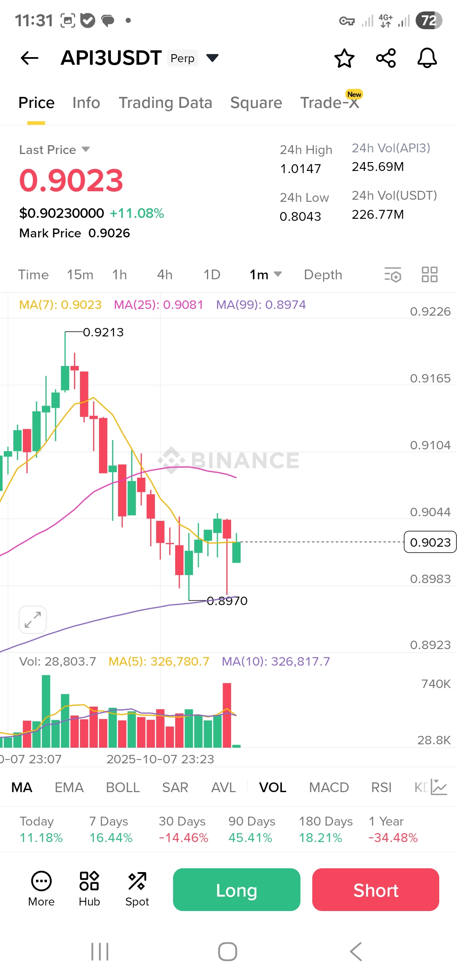Toggle the MA indicator
Image resolution: width=457 pixels, height=980 pixels.
click(x=22, y=787)
